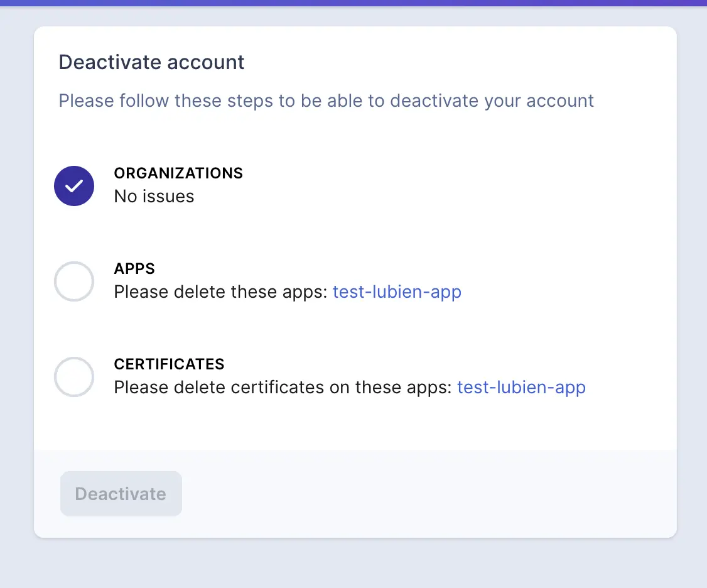Select the CERTIFICATES step label
Viewport: 707px width, 588px height.
tap(169, 364)
